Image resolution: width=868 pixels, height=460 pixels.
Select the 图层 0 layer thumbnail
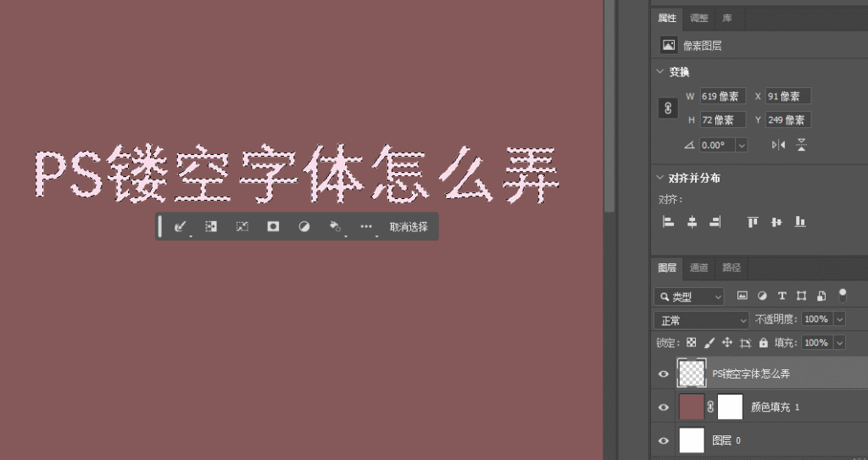[692, 441]
